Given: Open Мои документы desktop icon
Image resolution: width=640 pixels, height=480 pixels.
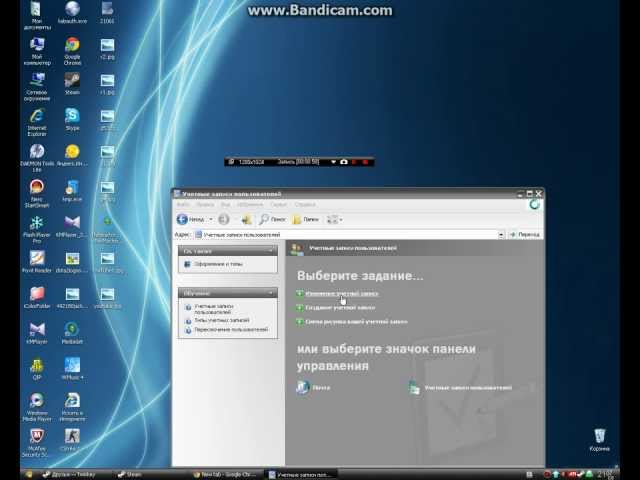Looking at the screenshot, I should point(37,16).
